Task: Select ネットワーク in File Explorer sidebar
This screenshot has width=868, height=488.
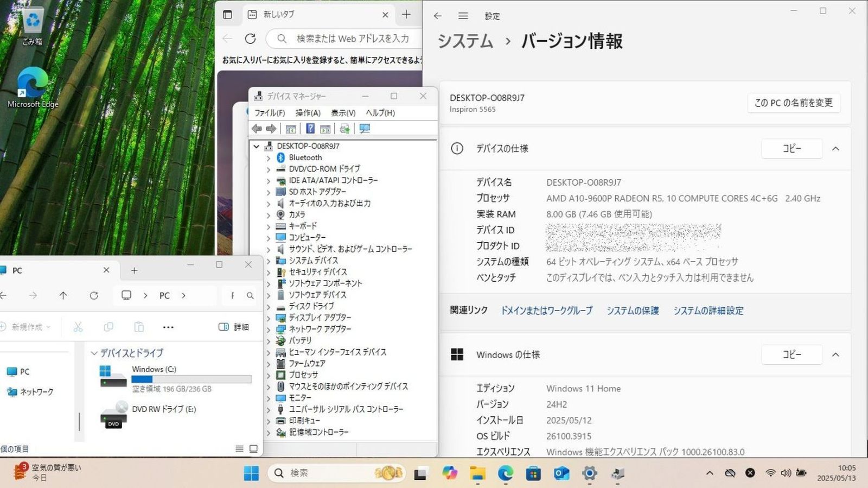Action: [30, 392]
